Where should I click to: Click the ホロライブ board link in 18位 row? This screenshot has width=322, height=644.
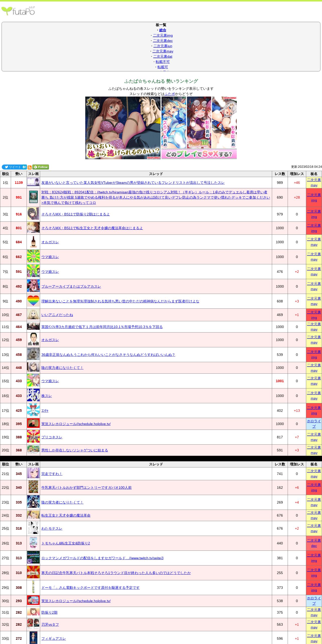314,424
